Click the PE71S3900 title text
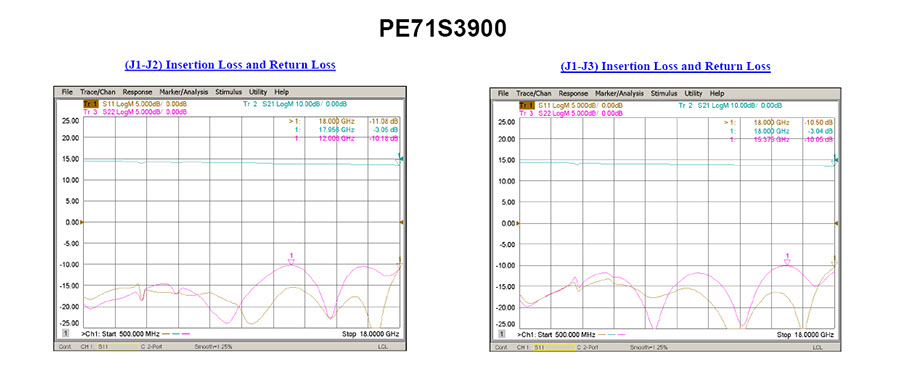The width and height of the screenshot is (900, 381). coord(443,29)
